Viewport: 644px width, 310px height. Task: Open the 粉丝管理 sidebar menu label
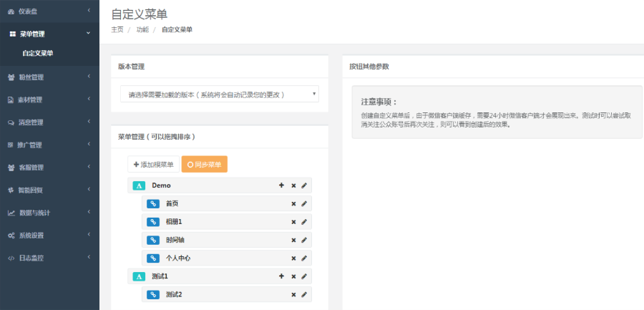[x=31, y=77]
